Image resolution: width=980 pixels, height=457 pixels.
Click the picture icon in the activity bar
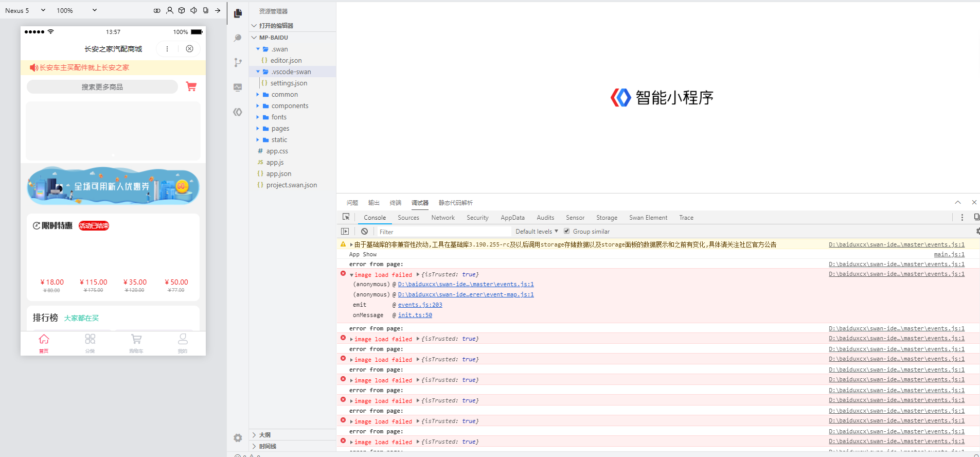238,87
